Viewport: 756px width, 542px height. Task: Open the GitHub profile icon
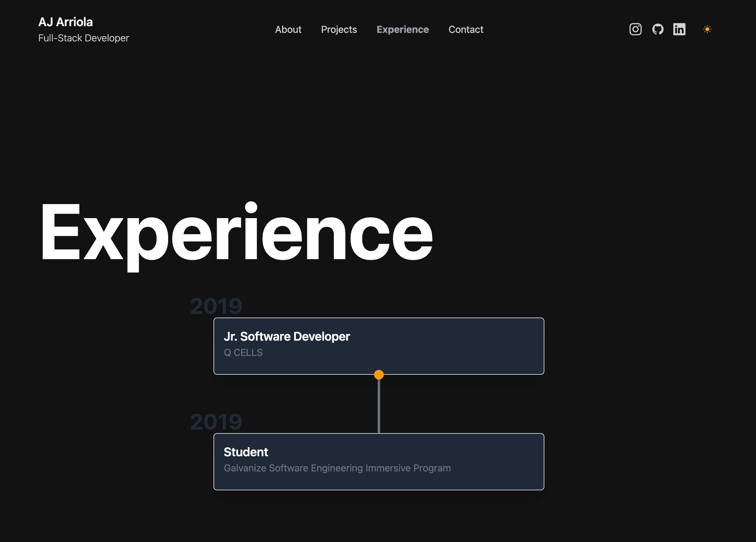pos(657,29)
